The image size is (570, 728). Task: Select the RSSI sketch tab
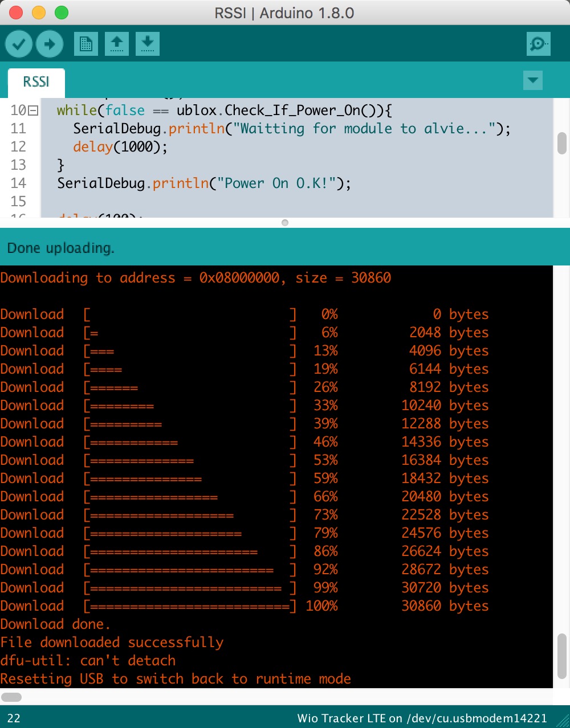(36, 82)
